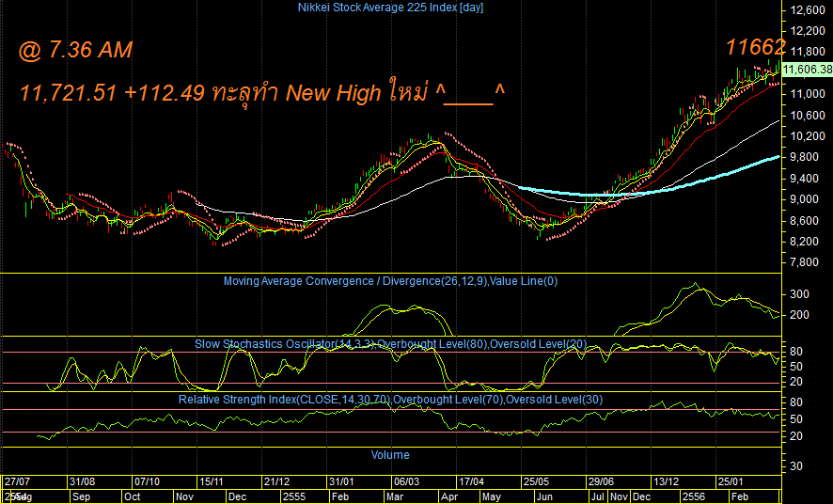
Task: Click the 2556 year label
Action: (x=693, y=497)
